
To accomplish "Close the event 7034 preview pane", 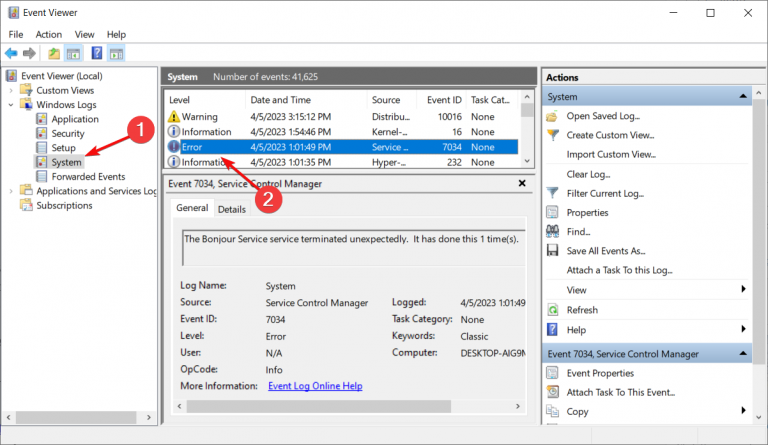I will point(522,183).
